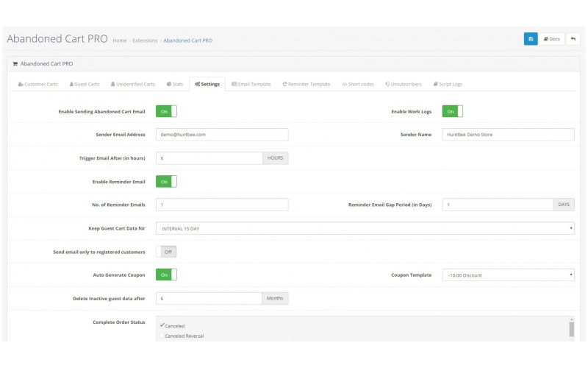Open the Customer Carts tab
Viewport: 588px width, 368px height.
(37, 85)
